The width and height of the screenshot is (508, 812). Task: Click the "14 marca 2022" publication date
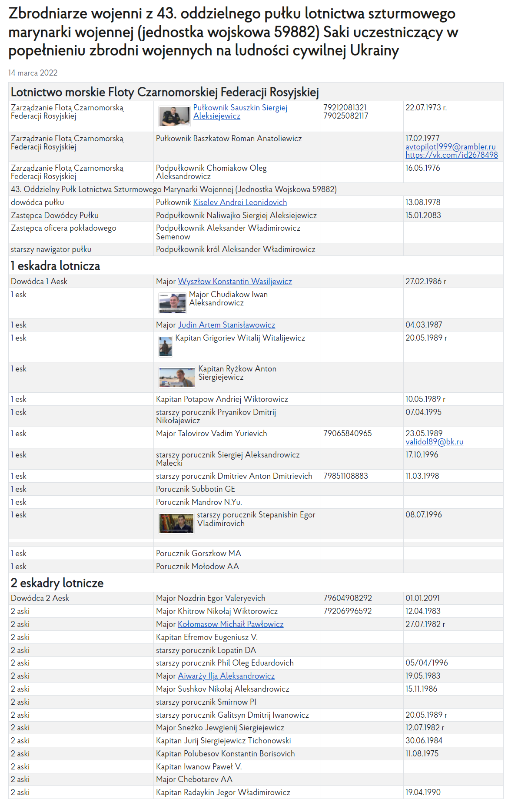(33, 73)
